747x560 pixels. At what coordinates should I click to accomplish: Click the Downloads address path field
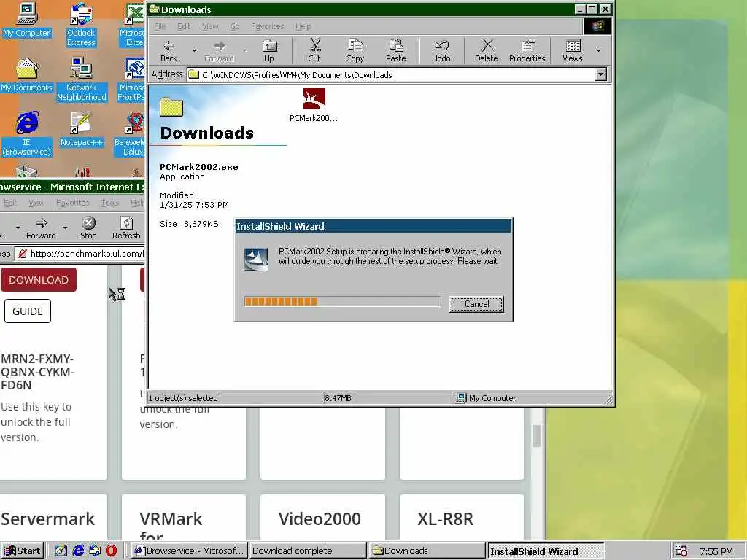click(391, 75)
